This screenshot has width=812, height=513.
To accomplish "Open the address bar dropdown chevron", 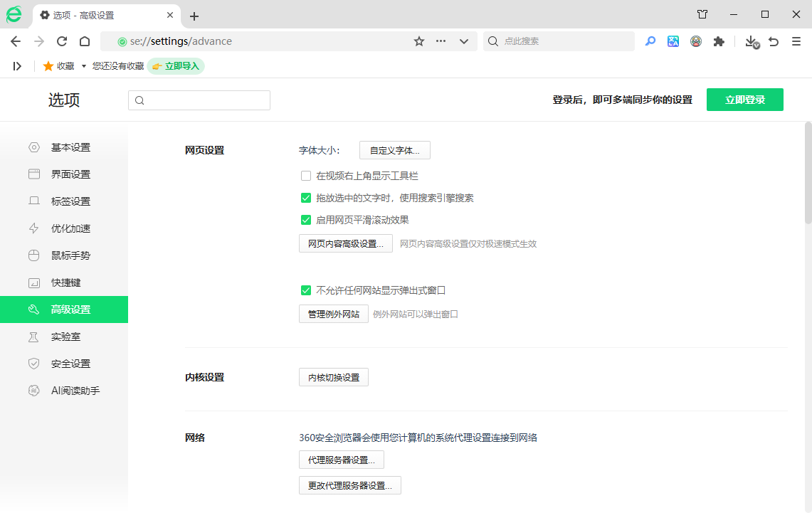I will pos(464,41).
